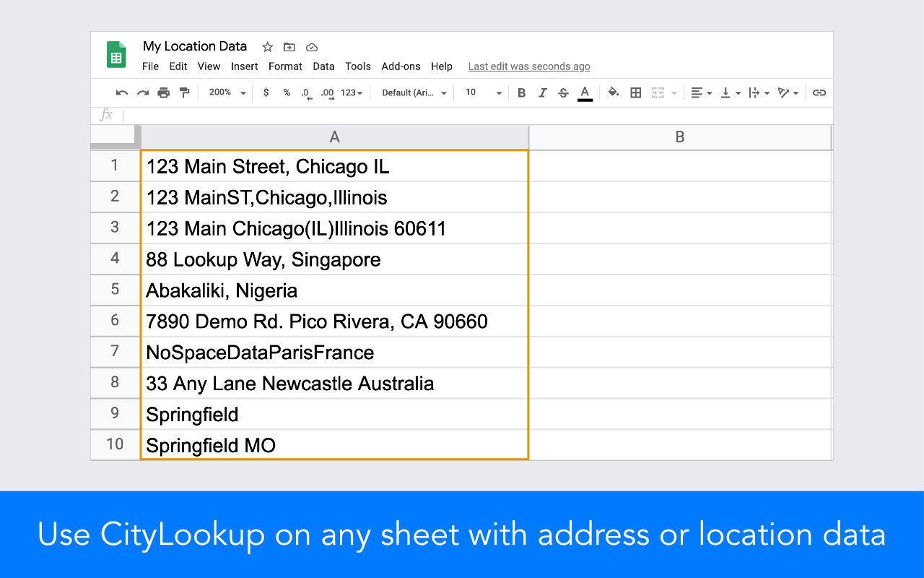Click the Print icon
The image size is (924, 578).
[x=163, y=92]
